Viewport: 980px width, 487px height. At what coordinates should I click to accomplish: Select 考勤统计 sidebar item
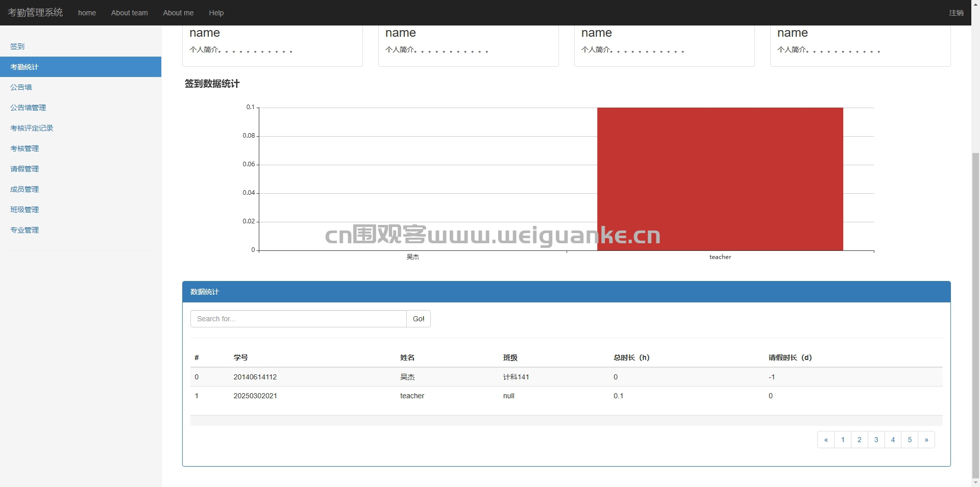[81, 67]
